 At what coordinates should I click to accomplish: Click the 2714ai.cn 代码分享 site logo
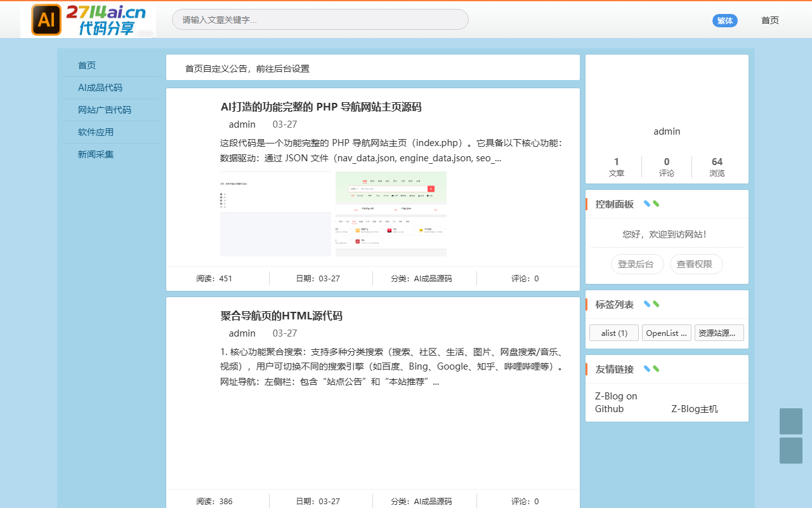pos(88,20)
